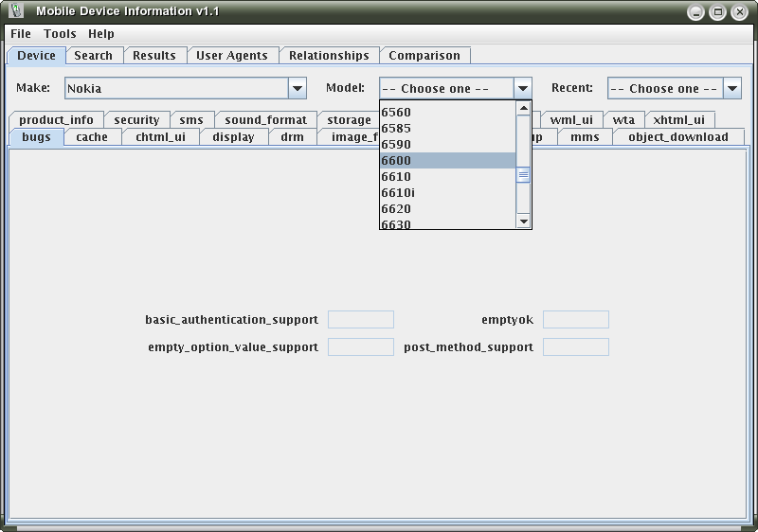Viewport: 758px width, 532px height.
Task: Switch to the Search tab
Action: point(94,56)
